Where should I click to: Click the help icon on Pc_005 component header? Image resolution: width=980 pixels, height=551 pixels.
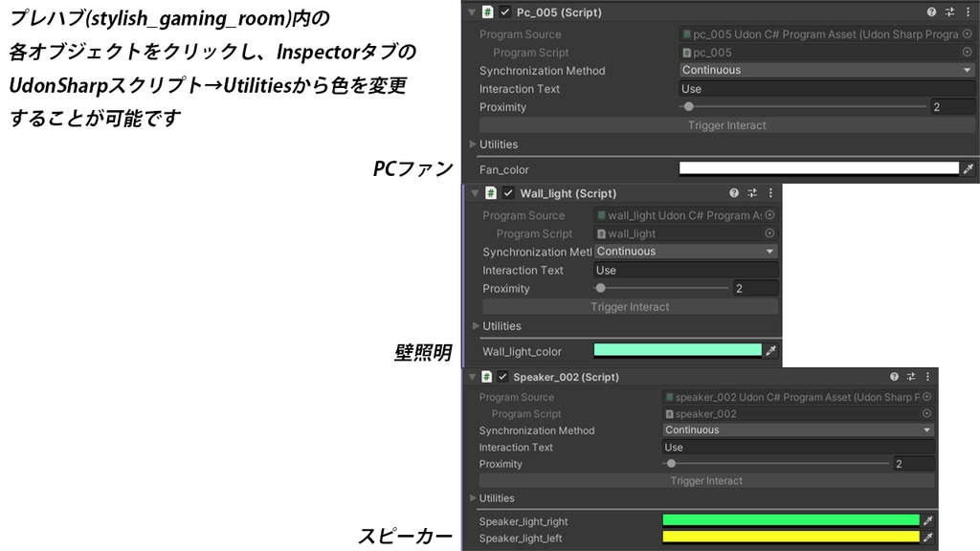929,10
